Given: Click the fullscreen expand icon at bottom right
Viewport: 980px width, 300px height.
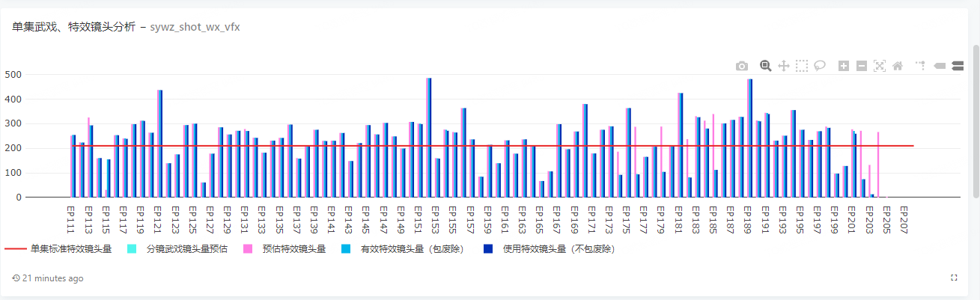Looking at the screenshot, I should click(954, 278).
